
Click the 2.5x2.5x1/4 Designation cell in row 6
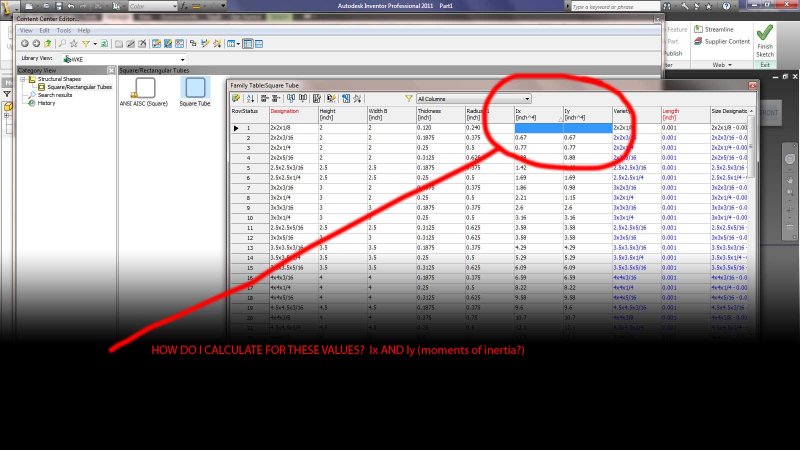(294, 178)
